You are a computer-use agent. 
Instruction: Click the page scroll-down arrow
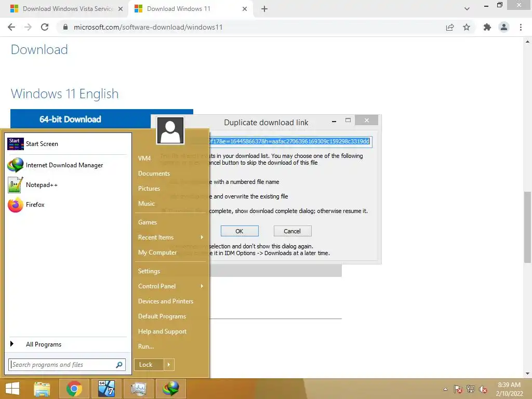point(528,374)
